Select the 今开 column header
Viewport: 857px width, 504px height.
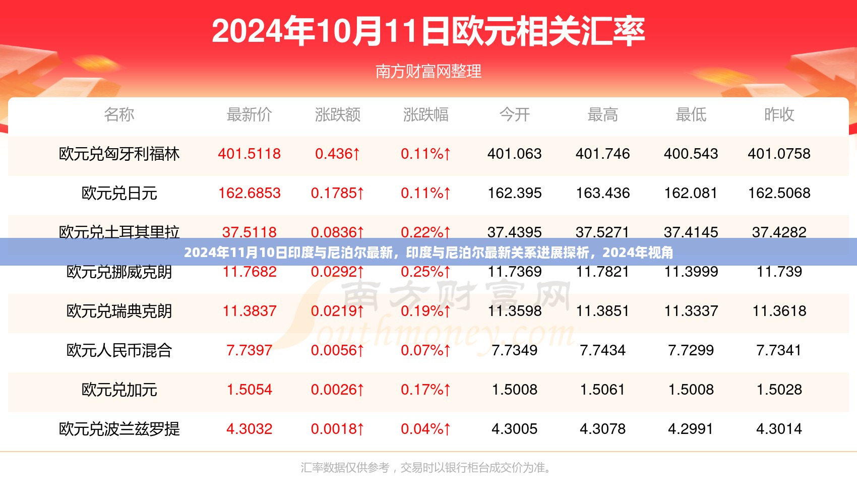(514, 115)
